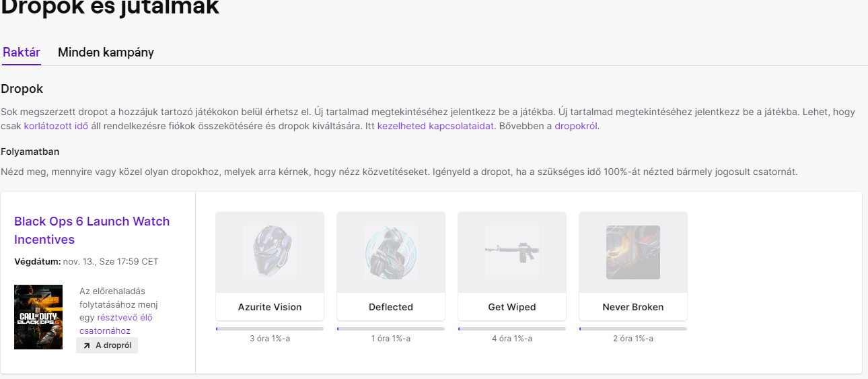Viewport: 868px width, 379px height.
Task: Click the Never Broken progress bar
Action: 633,329
